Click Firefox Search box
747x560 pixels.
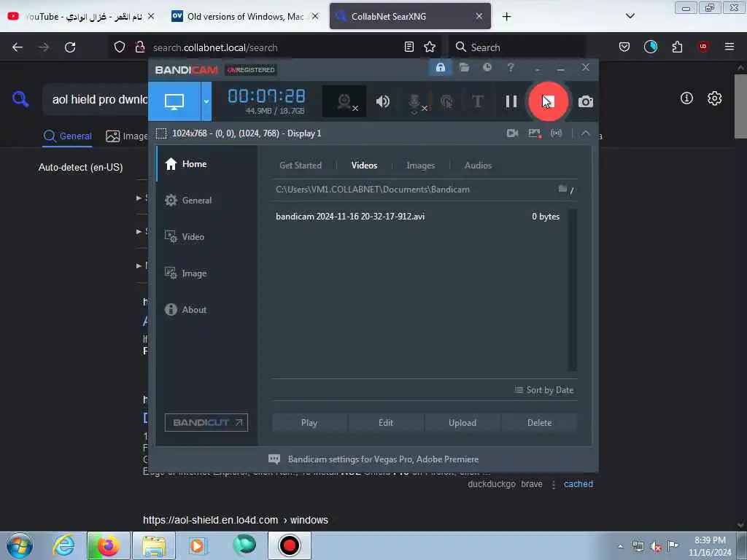pyautogui.click(x=517, y=47)
